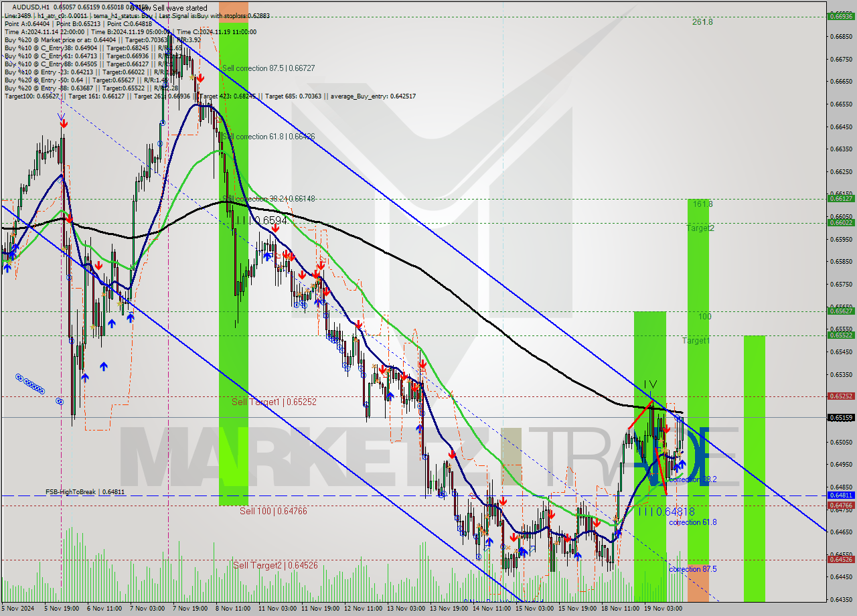
Task: Click the 0.66350 price scale value
Action: pyautogui.click(x=840, y=149)
